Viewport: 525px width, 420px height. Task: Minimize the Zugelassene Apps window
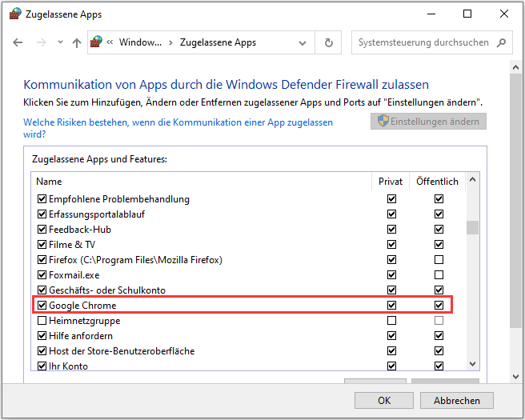coord(431,14)
